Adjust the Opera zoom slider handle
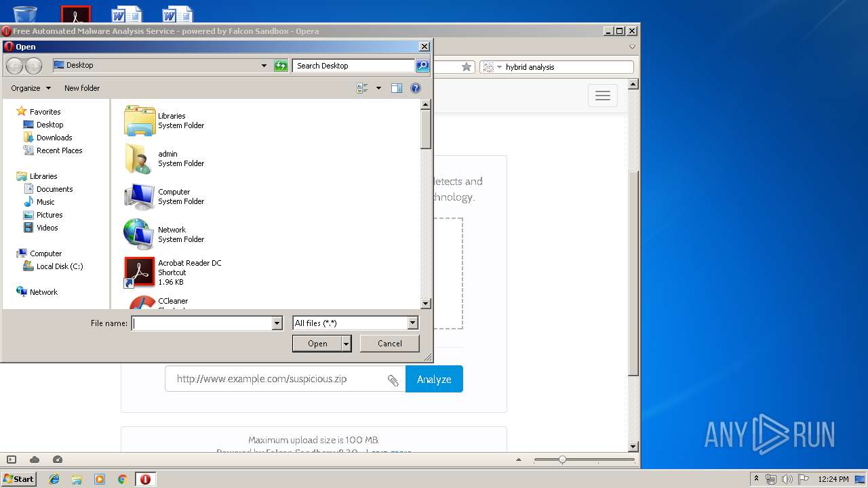The width and height of the screenshot is (868, 488). [x=562, y=460]
